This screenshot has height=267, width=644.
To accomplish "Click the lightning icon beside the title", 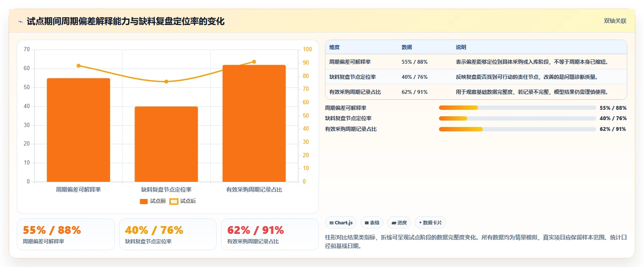I will coord(20,21).
